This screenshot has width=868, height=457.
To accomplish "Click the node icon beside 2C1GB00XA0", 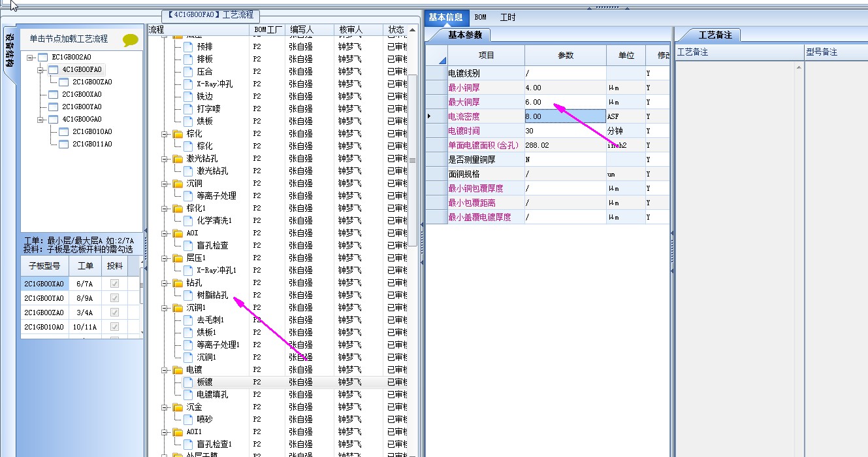I will point(54,94).
